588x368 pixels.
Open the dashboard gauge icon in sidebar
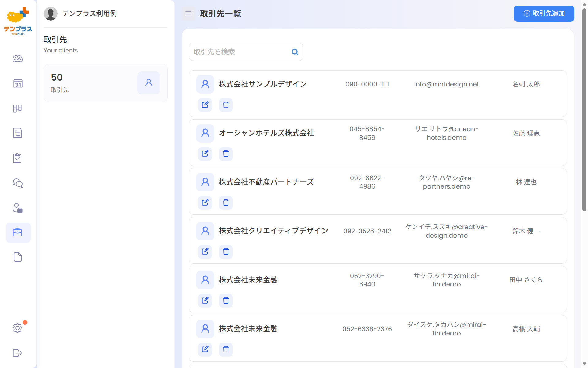point(18,59)
